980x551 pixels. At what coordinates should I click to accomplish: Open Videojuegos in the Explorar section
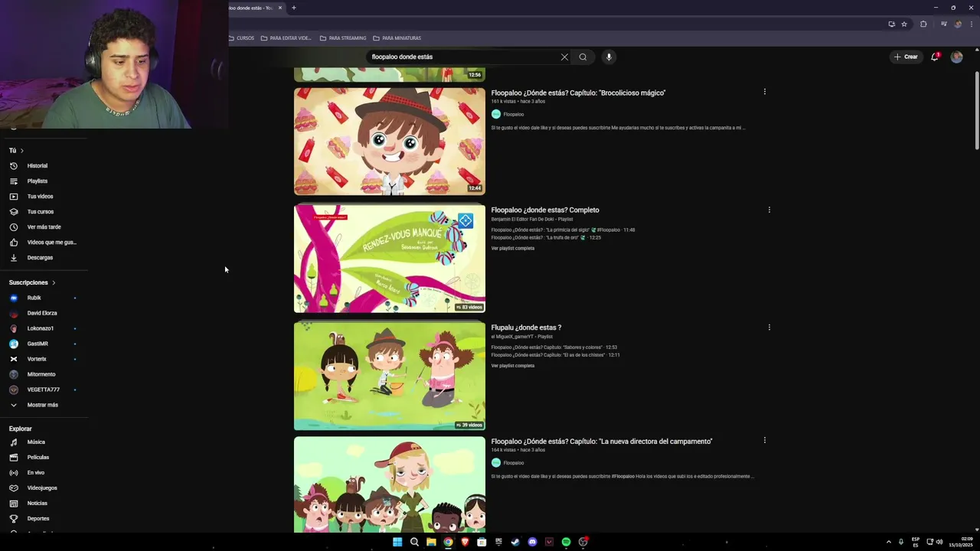point(42,488)
